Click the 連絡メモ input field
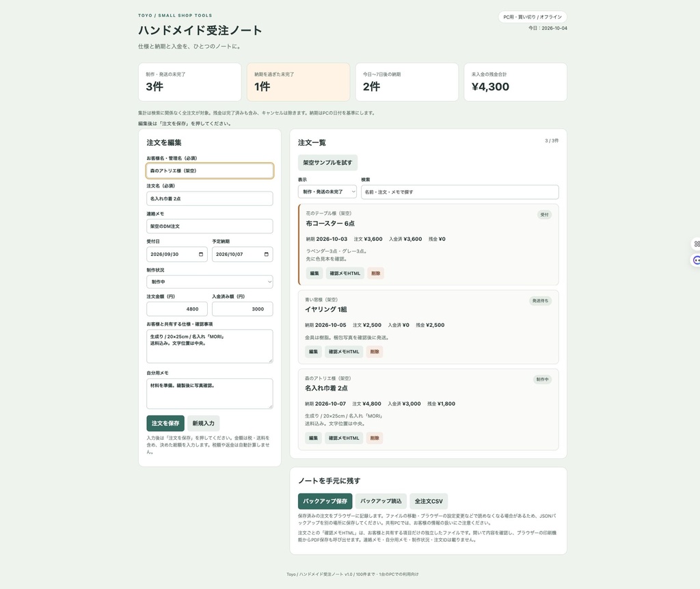The height and width of the screenshot is (589, 700). click(x=209, y=226)
